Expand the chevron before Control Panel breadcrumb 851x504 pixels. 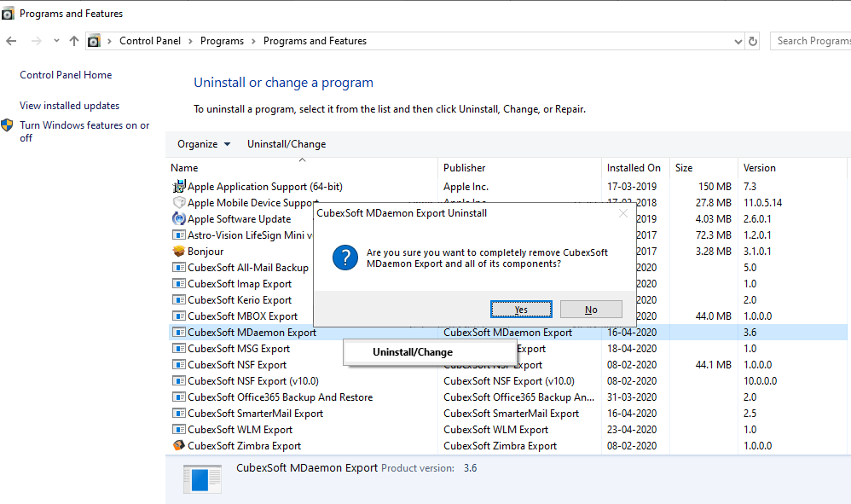[x=110, y=41]
